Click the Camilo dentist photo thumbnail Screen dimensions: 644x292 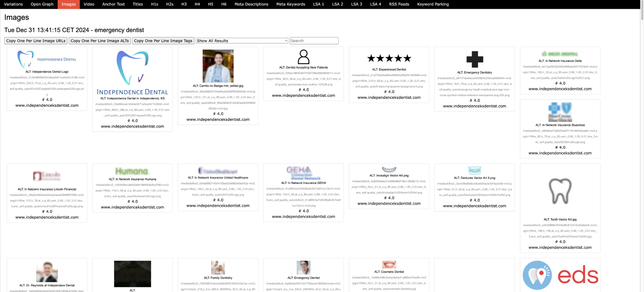pyautogui.click(x=218, y=66)
